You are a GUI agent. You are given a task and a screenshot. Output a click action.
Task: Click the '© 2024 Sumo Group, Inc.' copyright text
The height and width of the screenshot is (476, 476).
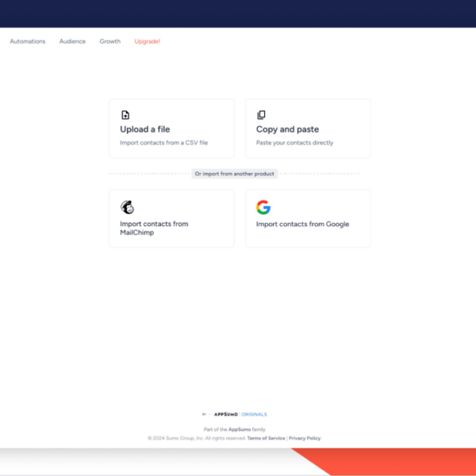click(x=176, y=438)
